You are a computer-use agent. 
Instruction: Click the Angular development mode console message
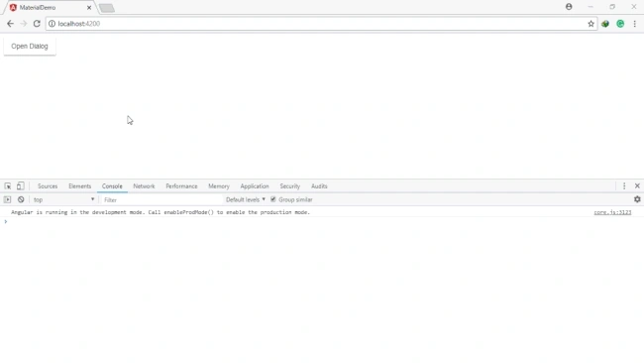click(161, 212)
